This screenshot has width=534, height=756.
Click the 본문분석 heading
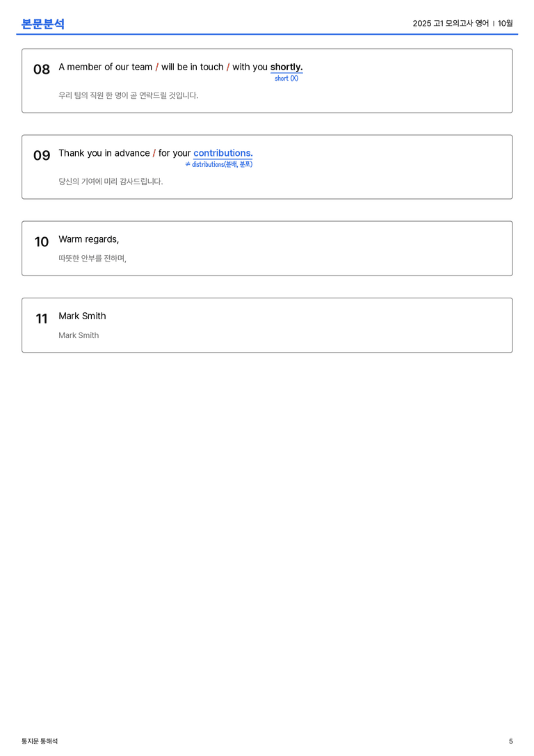(43, 24)
